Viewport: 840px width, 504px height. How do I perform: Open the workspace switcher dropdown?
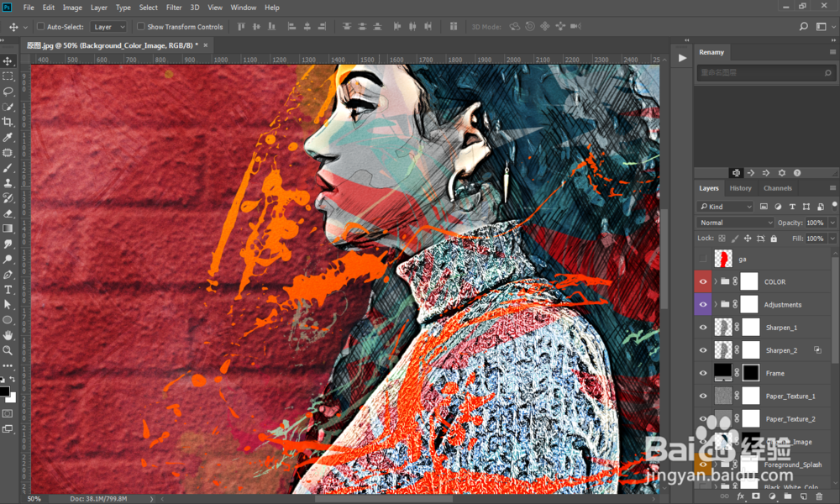[825, 26]
